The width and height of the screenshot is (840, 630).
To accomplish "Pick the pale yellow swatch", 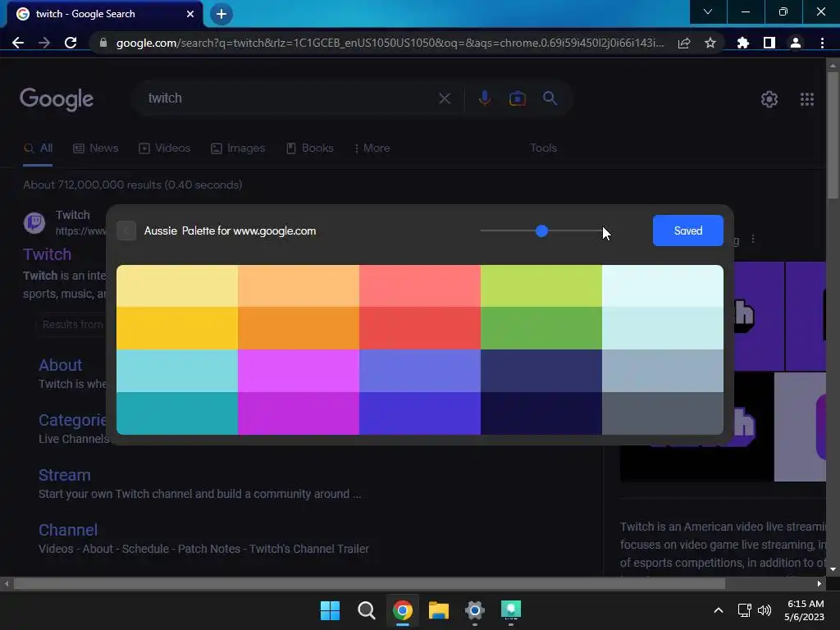I will (x=177, y=286).
